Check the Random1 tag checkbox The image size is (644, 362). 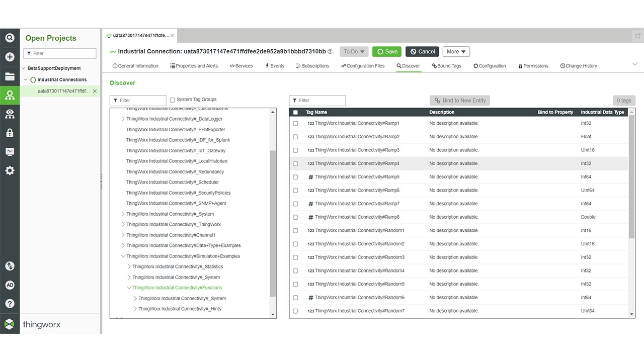click(x=295, y=231)
